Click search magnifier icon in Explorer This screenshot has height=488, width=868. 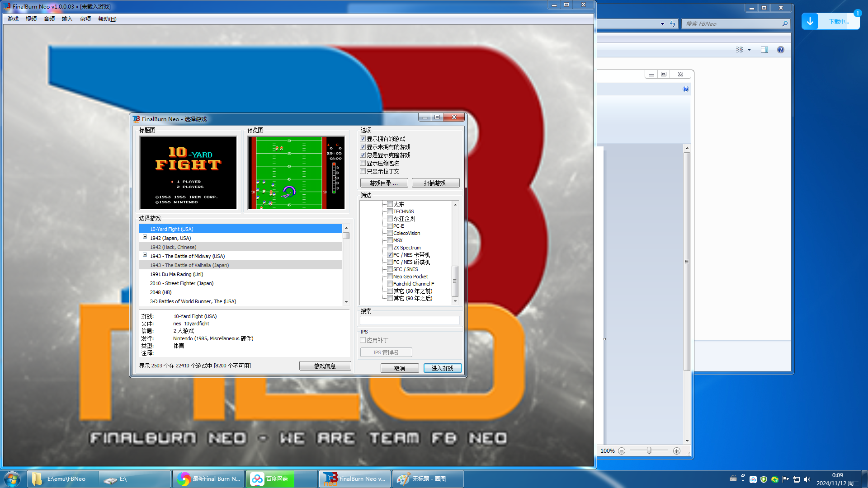[785, 24]
